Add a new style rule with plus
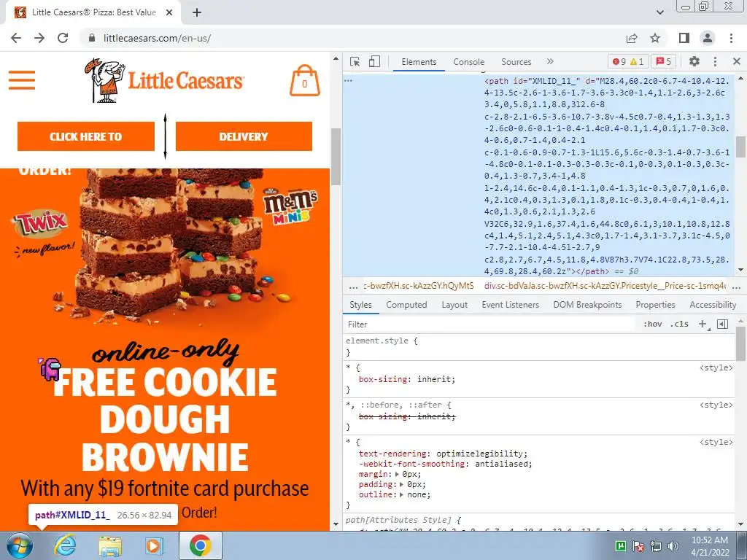This screenshot has width=747, height=560. pos(703,324)
